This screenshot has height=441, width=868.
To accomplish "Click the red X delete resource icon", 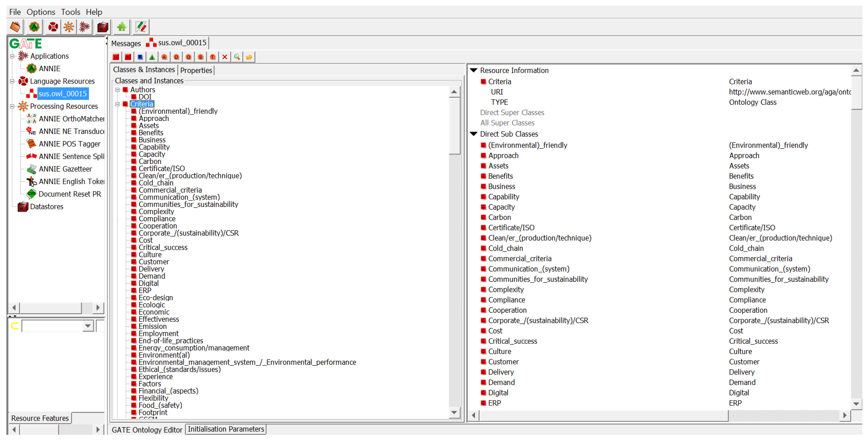I will pos(225,57).
